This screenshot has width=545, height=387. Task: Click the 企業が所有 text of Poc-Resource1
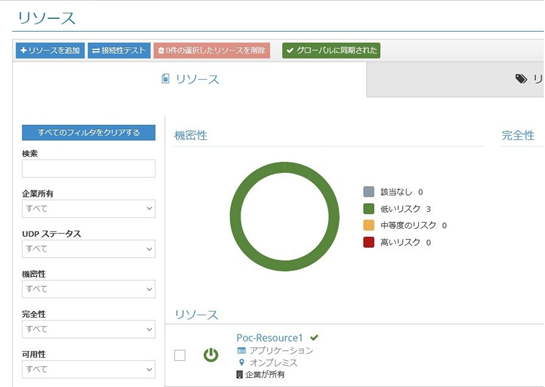(265, 374)
